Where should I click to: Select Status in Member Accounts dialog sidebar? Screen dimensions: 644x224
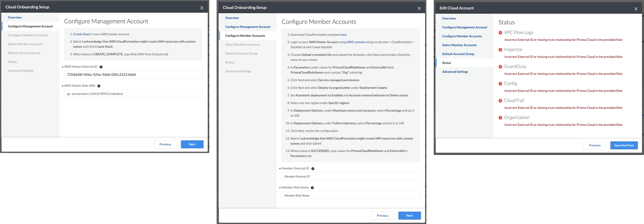pos(230,62)
